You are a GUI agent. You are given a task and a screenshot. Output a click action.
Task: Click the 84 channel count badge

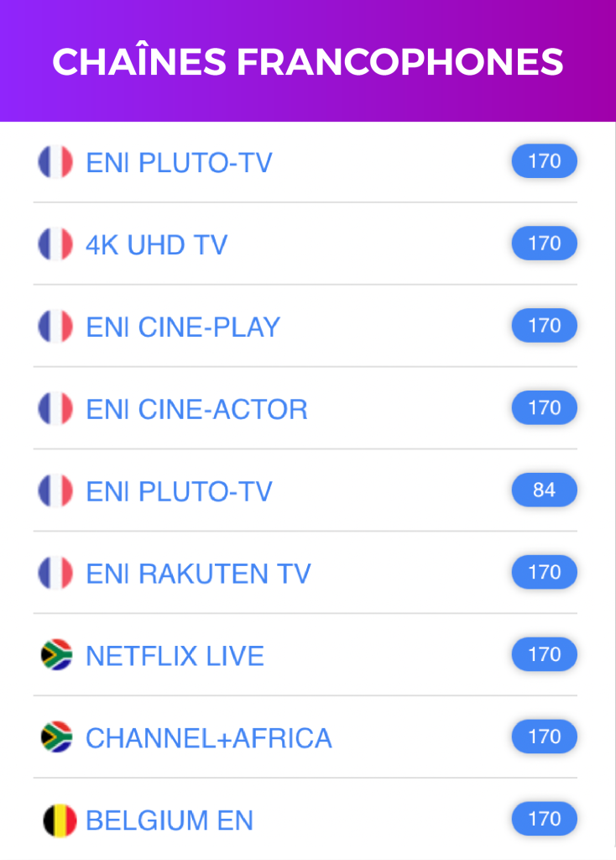tap(544, 490)
